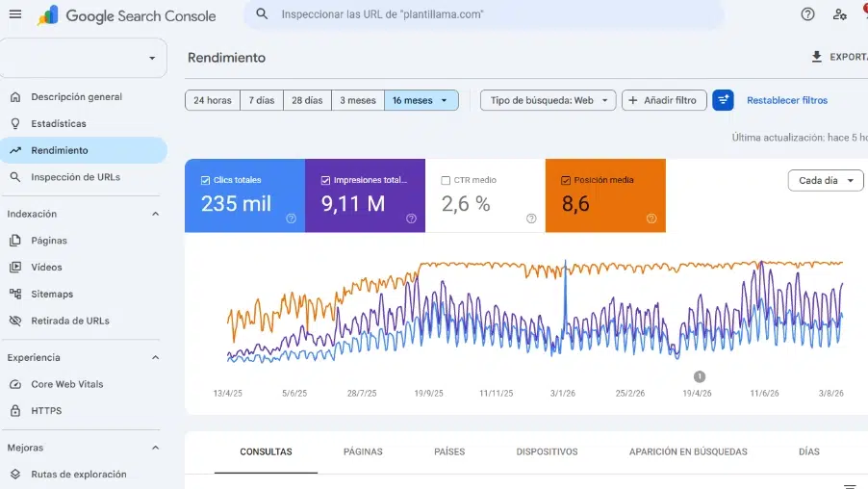
Task: Switch to the DÍAS tab
Action: coord(808,451)
